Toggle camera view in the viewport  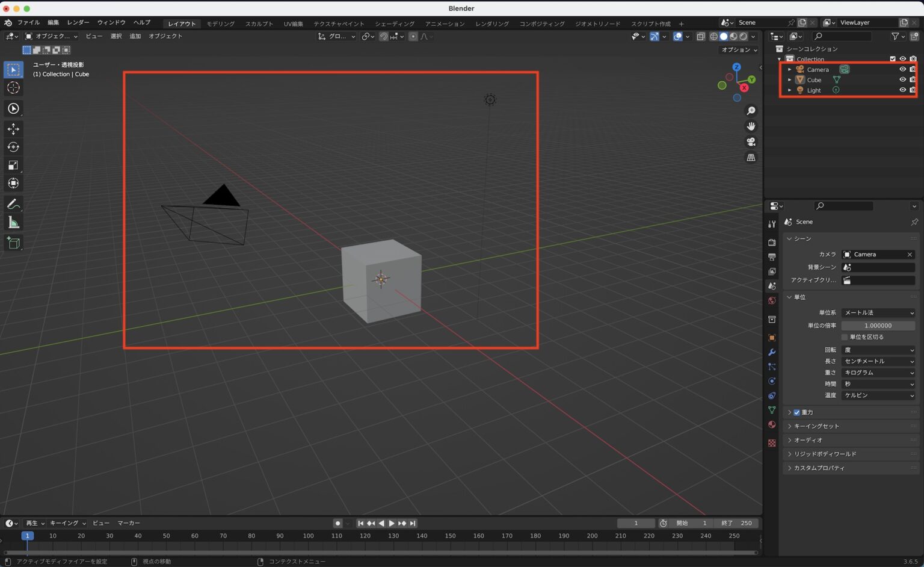point(751,142)
